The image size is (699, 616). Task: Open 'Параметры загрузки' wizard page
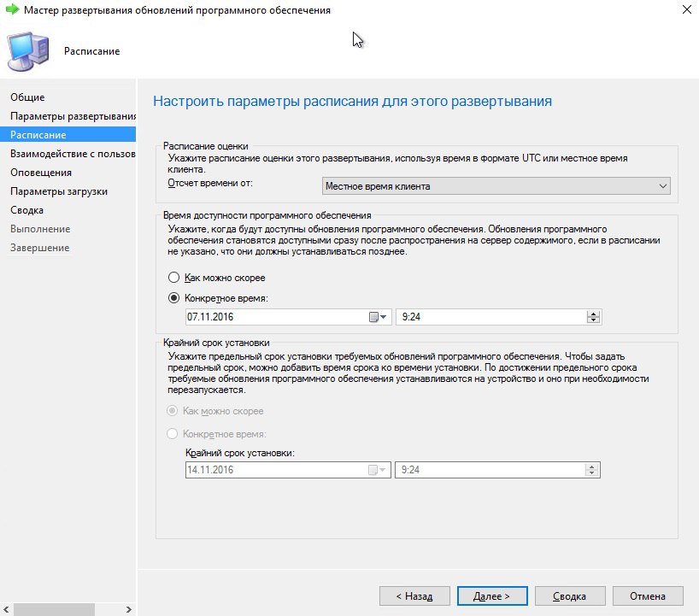59,191
